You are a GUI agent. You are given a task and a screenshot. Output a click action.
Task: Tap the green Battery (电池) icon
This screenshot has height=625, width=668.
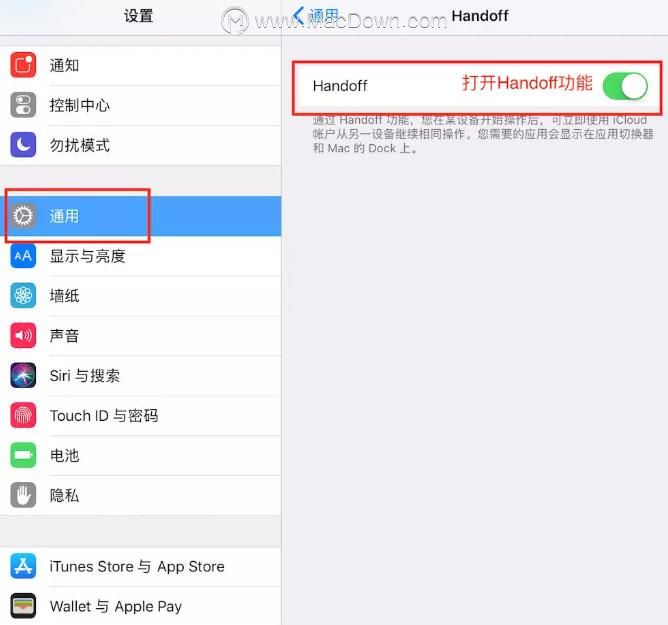click(23, 455)
